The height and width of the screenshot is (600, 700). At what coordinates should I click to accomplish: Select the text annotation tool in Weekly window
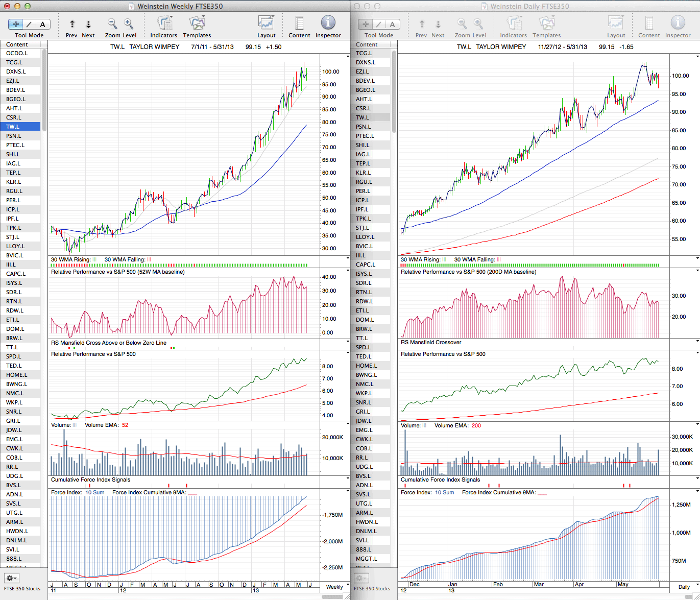point(42,24)
